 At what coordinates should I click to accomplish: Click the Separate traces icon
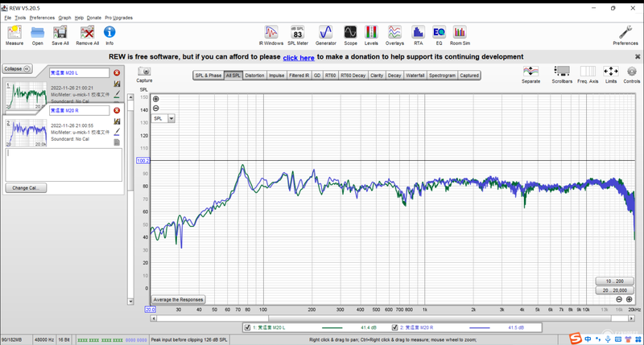(x=530, y=74)
